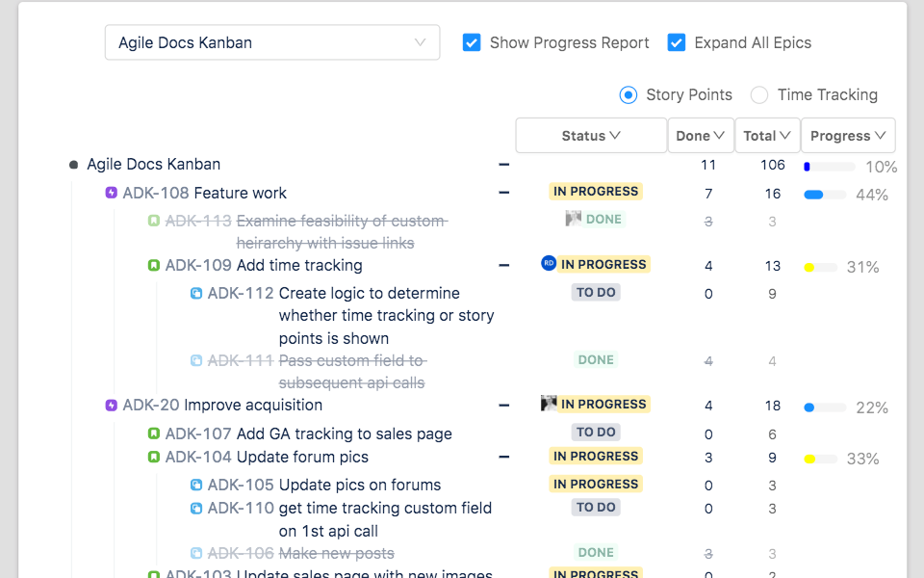Open issue link ADK-105

[241, 485]
